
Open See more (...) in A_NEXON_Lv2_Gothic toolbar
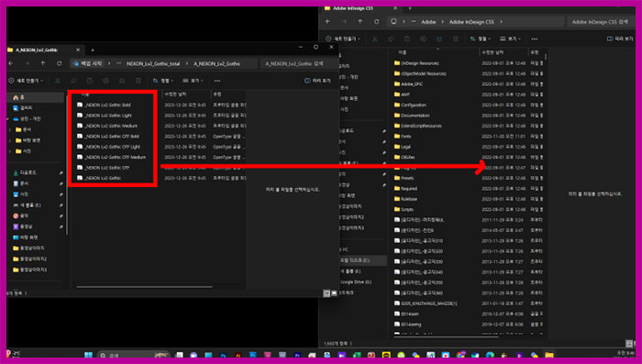point(217,81)
